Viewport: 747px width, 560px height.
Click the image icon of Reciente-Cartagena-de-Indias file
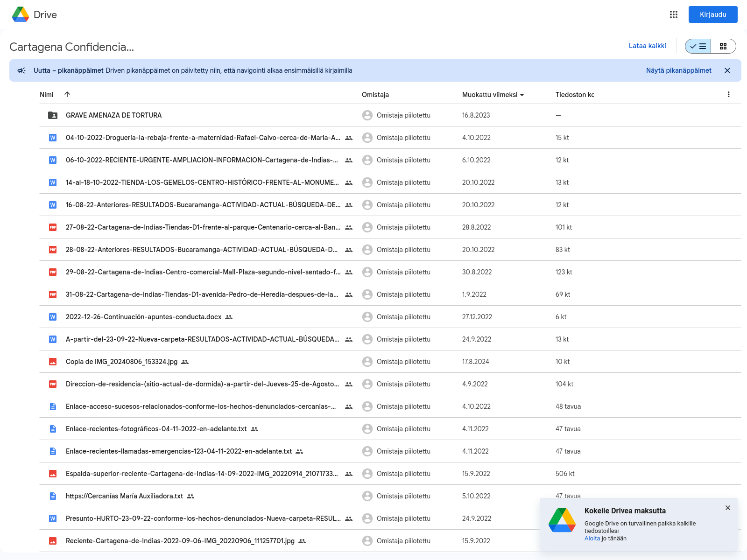click(53, 541)
